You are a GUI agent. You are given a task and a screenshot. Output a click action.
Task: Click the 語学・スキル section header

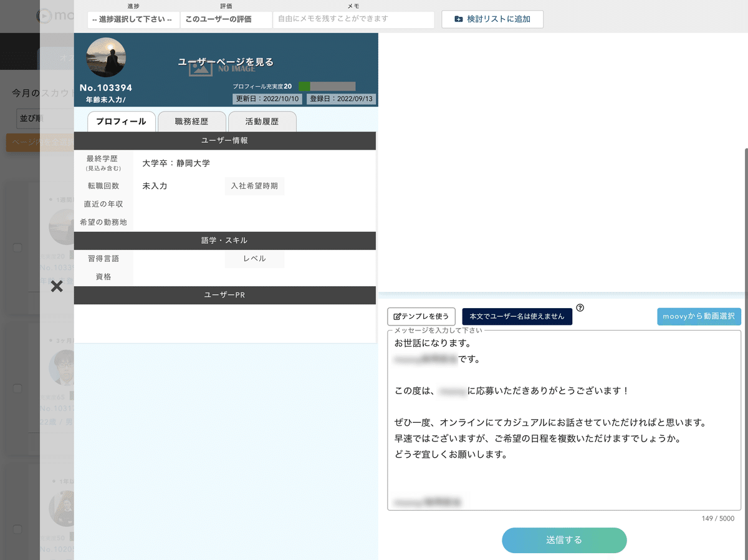pos(226,241)
